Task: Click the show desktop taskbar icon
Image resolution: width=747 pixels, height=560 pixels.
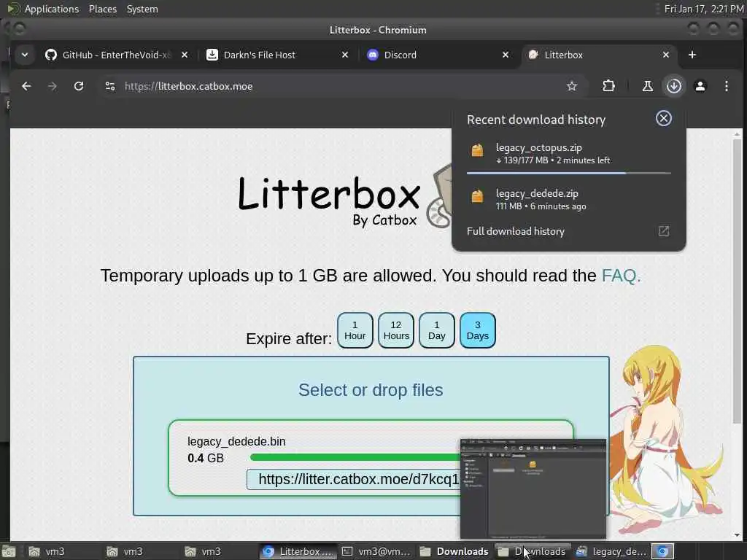Action: pyautogui.click(x=9, y=551)
